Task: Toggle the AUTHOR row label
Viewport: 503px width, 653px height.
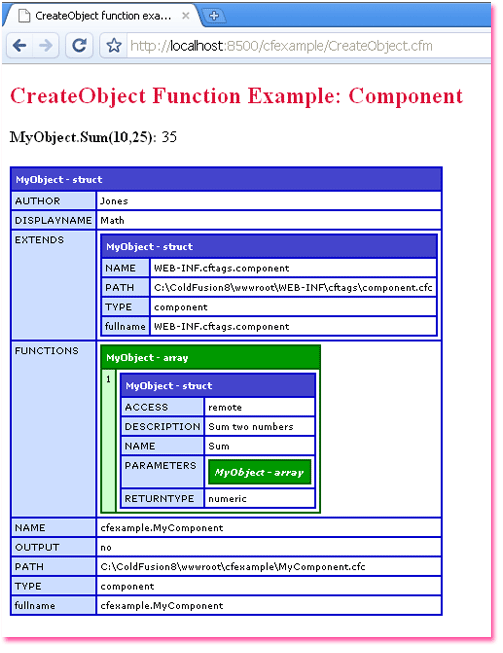Action: click(54, 201)
